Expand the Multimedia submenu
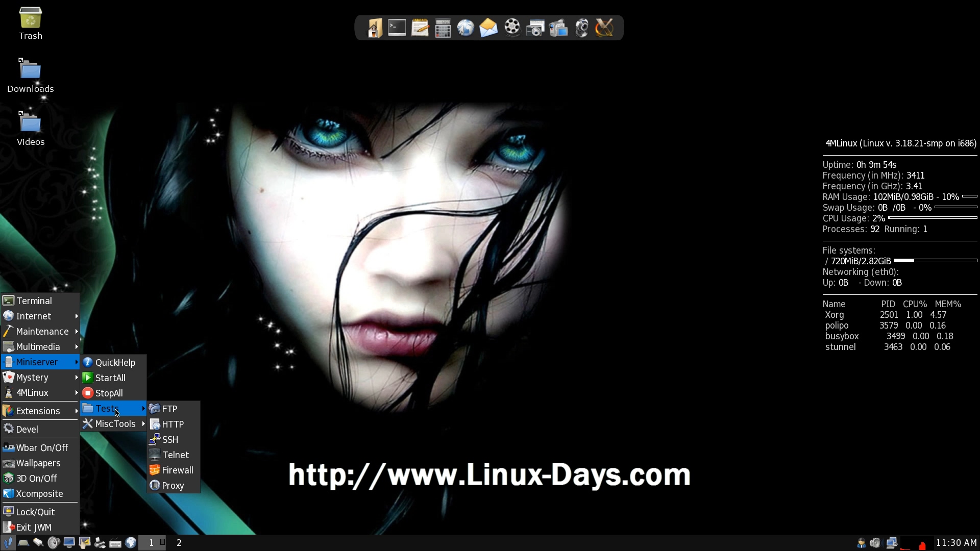The height and width of the screenshot is (551, 980). 40,347
